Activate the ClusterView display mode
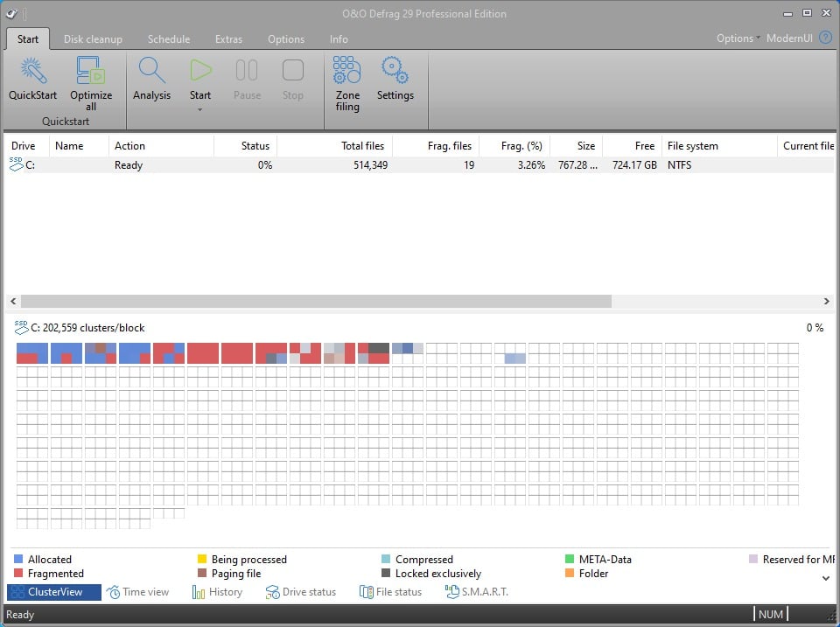This screenshot has height=627, width=840. (x=53, y=592)
